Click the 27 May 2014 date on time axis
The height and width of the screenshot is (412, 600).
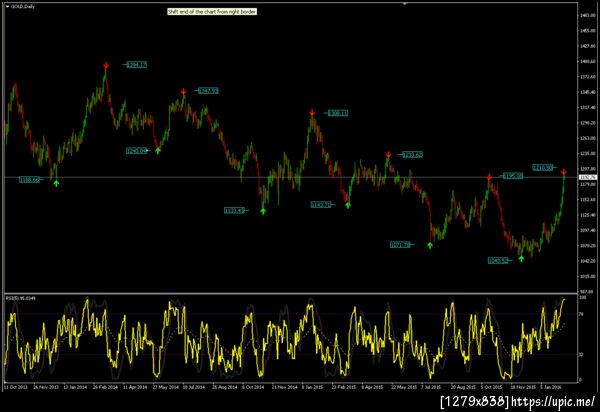click(166, 387)
